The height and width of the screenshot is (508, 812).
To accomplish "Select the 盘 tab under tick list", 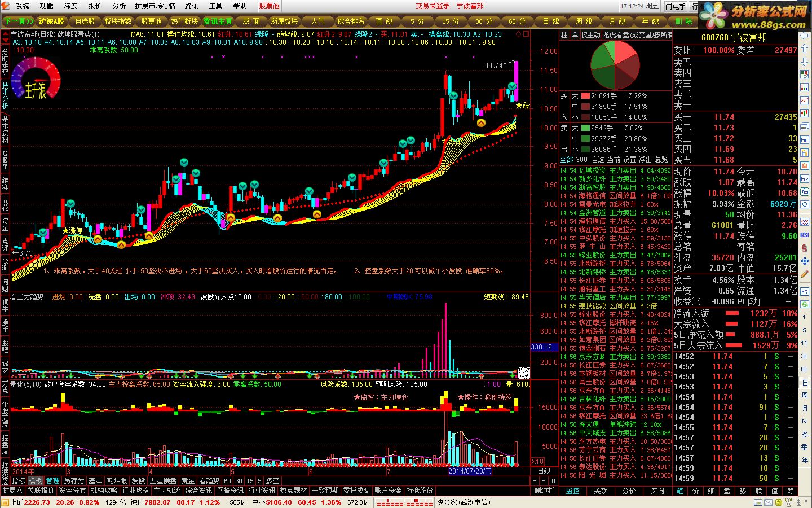I will [727, 491].
